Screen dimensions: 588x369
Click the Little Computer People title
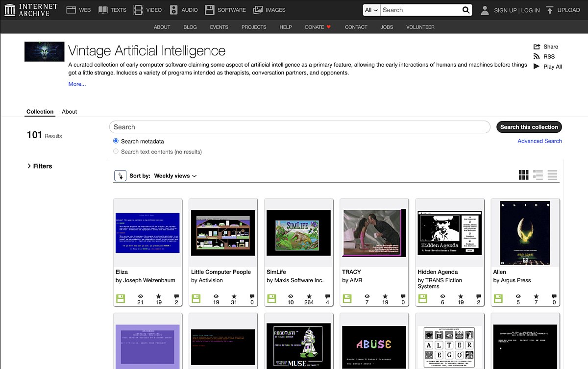click(x=221, y=272)
